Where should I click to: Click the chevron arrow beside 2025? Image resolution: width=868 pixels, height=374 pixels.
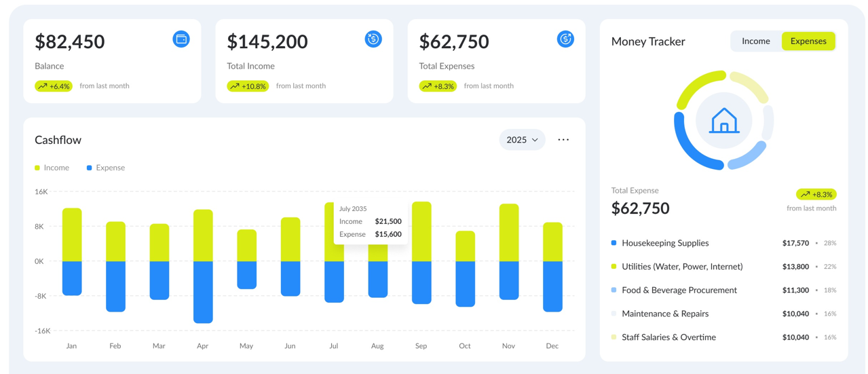tap(535, 140)
